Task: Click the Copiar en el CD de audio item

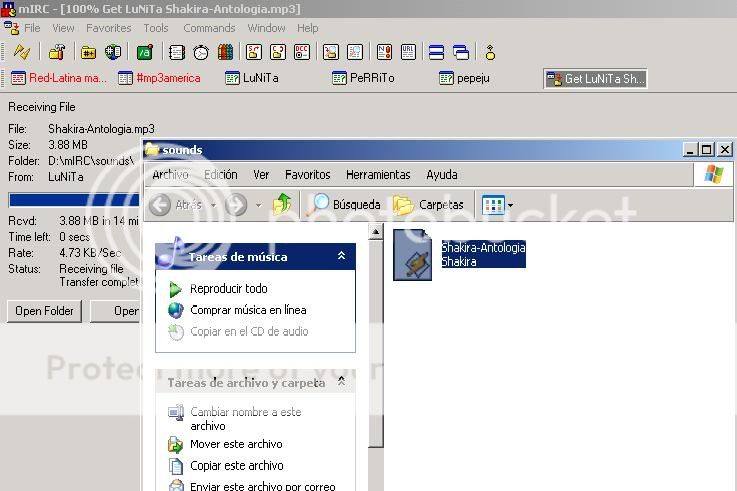Action: [249, 332]
